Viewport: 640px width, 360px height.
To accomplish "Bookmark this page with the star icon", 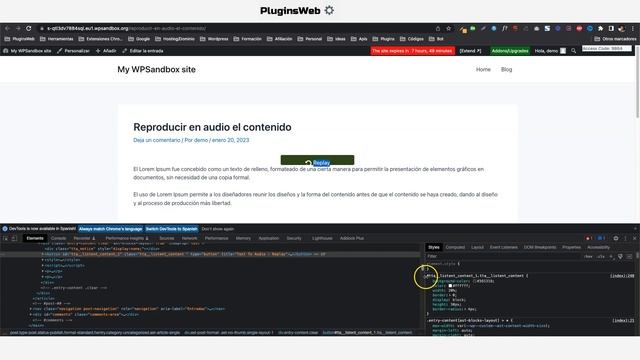I will pyautogui.click(x=449, y=29).
